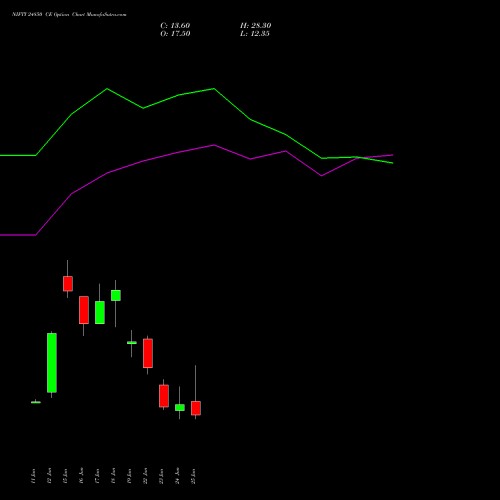Click the '15 Jun' date axis label
The width and height of the screenshot is (500, 500).
click(65, 476)
